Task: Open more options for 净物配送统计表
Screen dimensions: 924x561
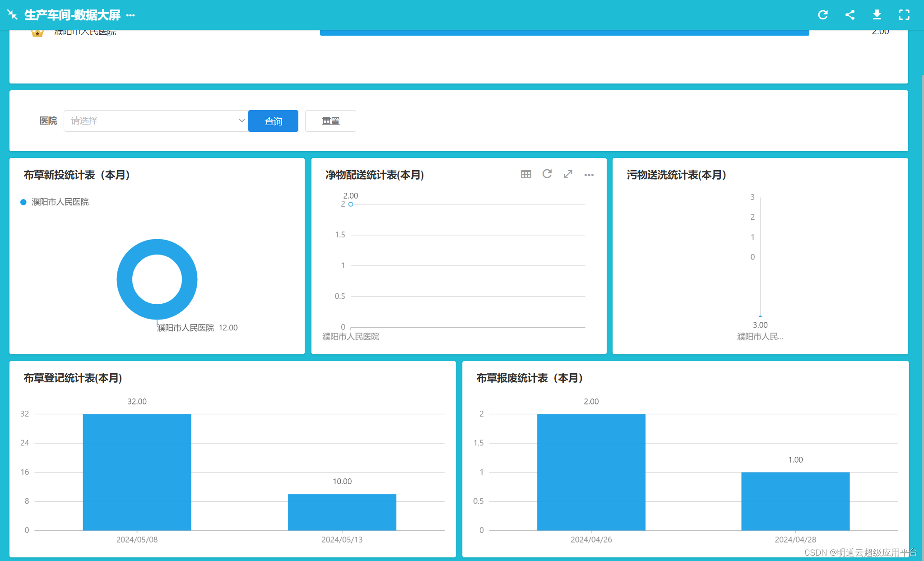Action: click(x=589, y=175)
